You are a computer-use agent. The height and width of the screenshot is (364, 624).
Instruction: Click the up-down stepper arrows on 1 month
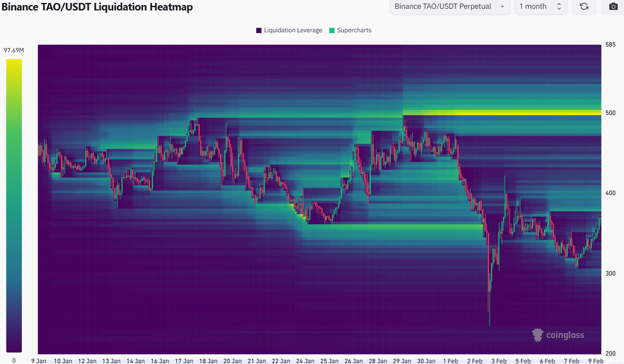[559, 7]
